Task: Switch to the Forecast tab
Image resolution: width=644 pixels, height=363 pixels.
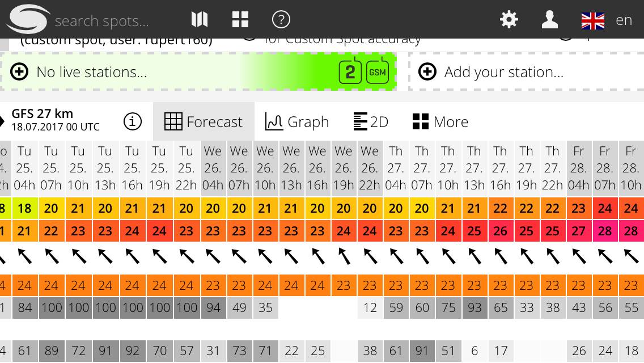Action: click(204, 121)
